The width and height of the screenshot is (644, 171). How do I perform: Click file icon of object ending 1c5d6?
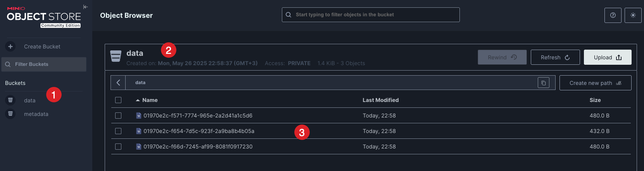click(138, 116)
